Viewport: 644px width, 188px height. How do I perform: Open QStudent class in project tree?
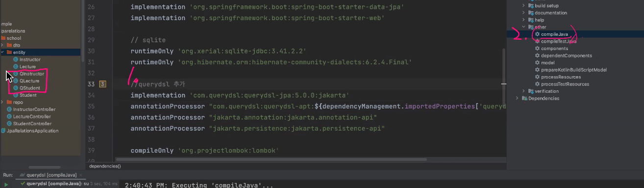tap(29, 88)
